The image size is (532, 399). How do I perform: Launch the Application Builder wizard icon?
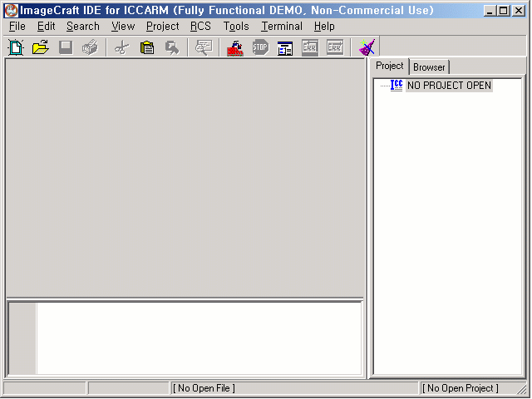coord(367,47)
